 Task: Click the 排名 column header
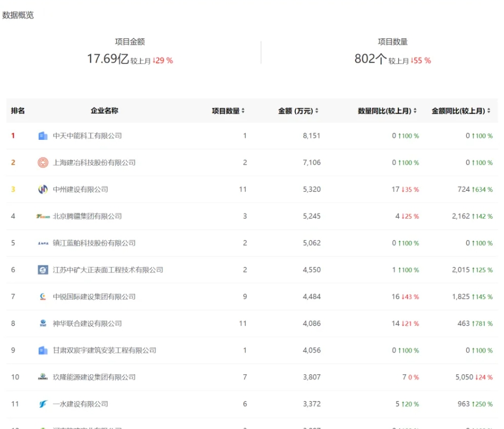18,111
